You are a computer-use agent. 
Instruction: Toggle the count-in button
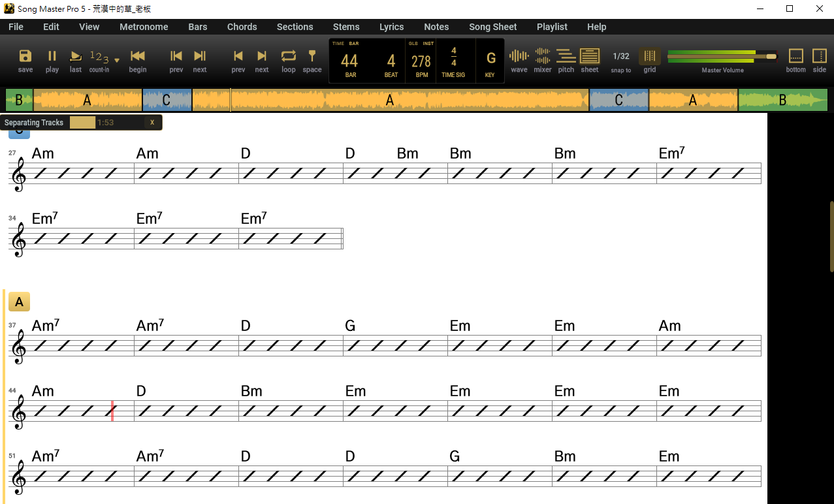click(x=99, y=57)
